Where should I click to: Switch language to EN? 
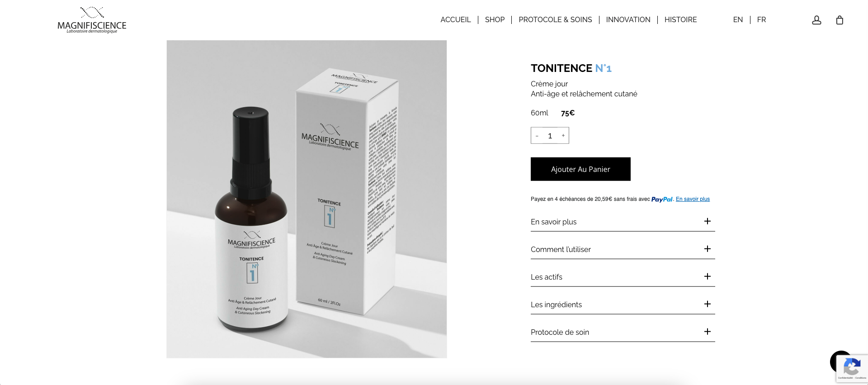coord(738,19)
